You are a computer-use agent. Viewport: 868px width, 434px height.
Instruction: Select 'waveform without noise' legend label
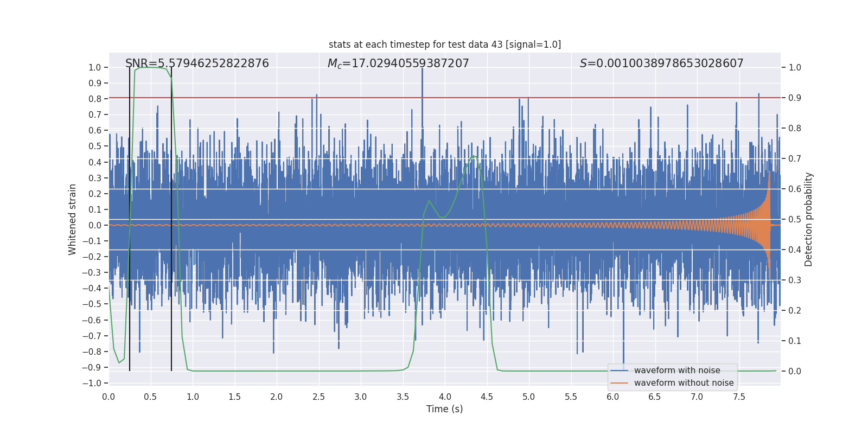click(x=684, y=383)
